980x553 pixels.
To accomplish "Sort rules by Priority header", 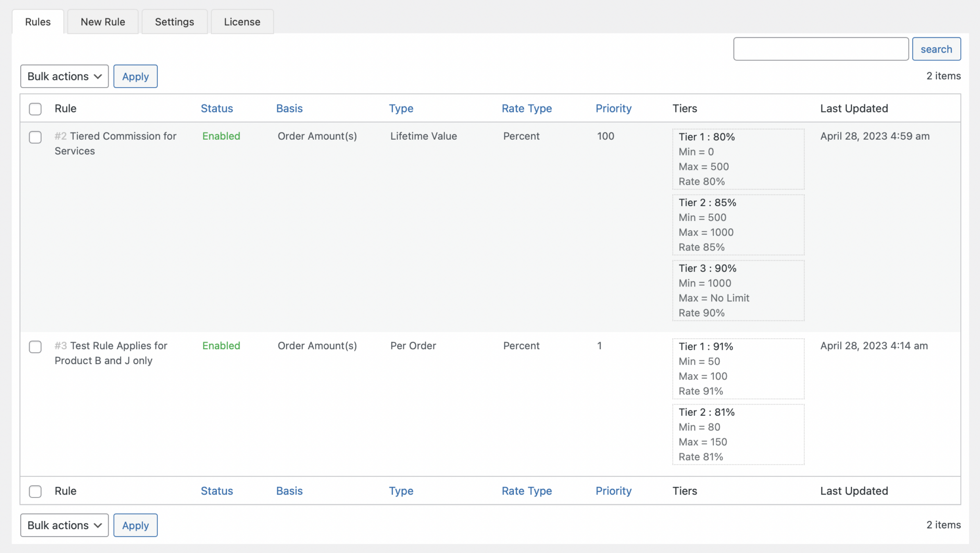I will coord(613,109).
